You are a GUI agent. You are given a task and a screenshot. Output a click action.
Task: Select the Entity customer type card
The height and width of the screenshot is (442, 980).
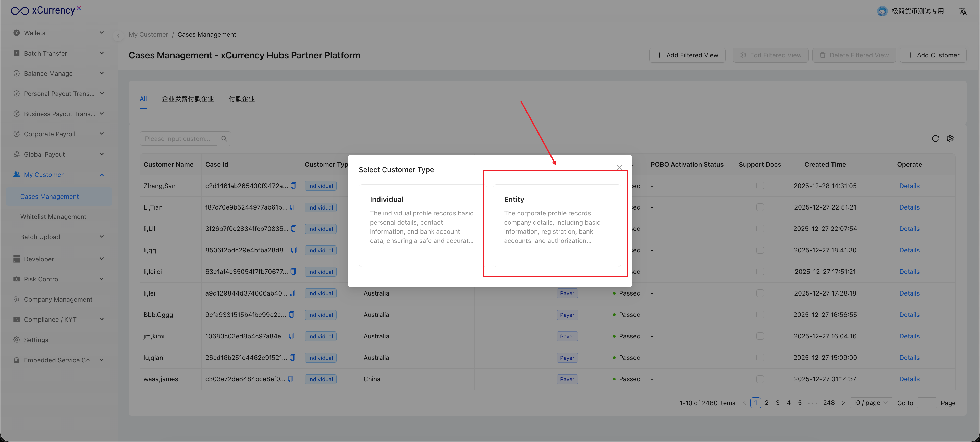point(557,225)
